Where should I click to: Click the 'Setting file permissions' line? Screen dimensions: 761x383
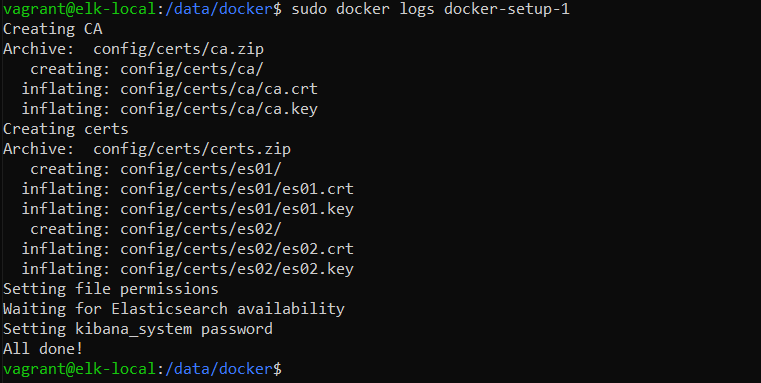tap(111, 289)
